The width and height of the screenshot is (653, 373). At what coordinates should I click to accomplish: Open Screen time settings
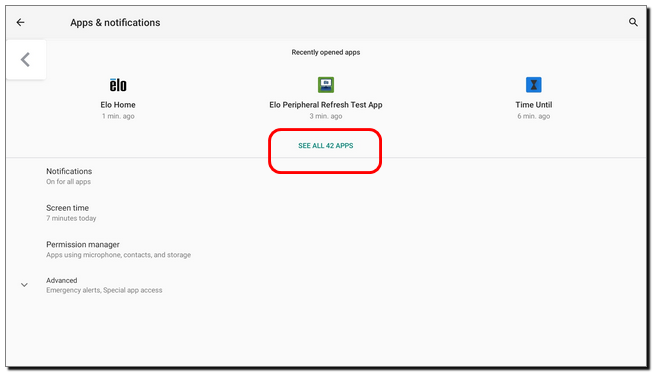tap(326, 213)
